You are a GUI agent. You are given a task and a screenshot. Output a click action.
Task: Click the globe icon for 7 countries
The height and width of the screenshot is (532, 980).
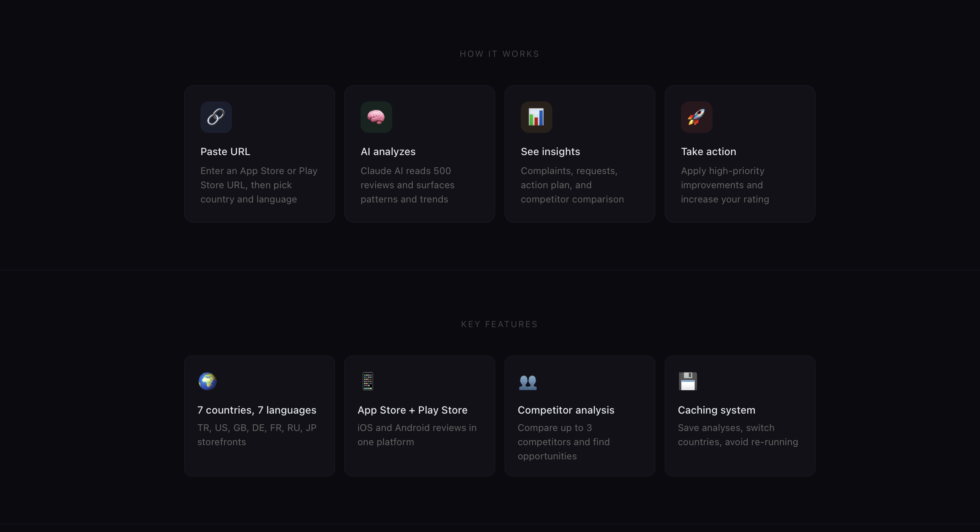coord(207,381)
